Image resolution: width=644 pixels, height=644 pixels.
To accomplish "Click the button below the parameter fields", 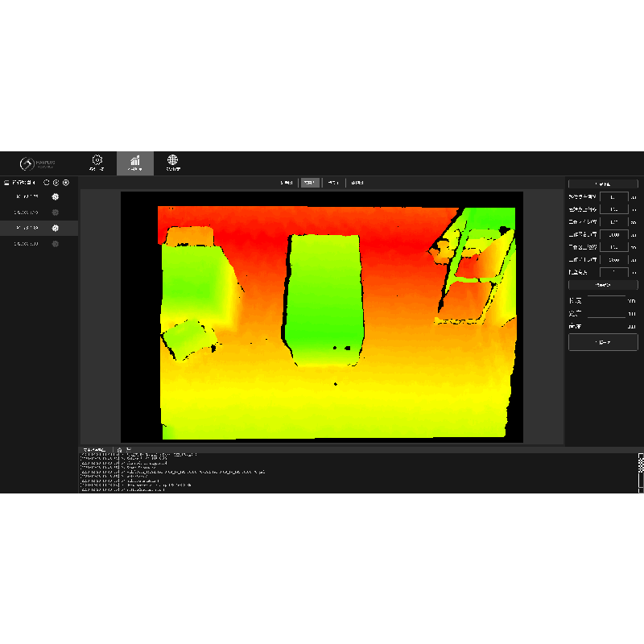I will pyautogui.click(x=603, y=285).
